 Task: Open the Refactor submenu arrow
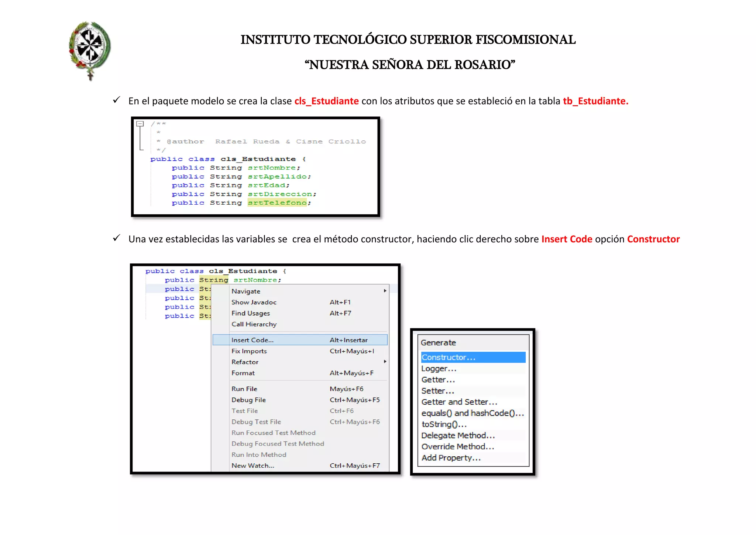click(385, 361)
